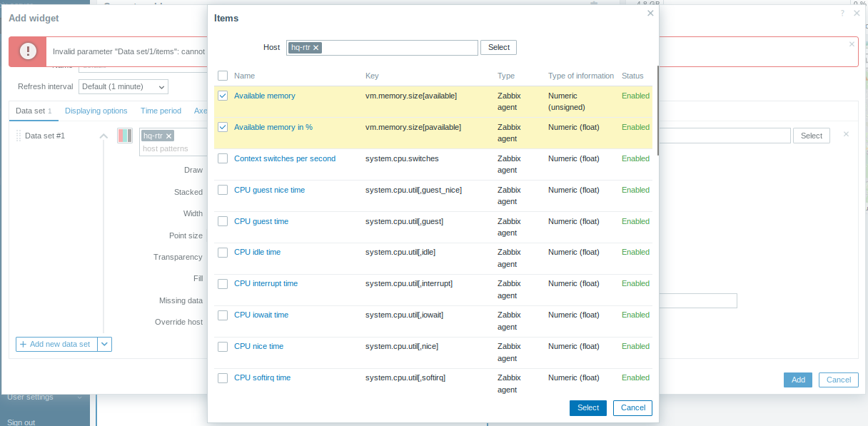This screenshot has height=426, width=868.
Task: Remove hq-rtr tag from Items Host field
Action: [316, 48]
